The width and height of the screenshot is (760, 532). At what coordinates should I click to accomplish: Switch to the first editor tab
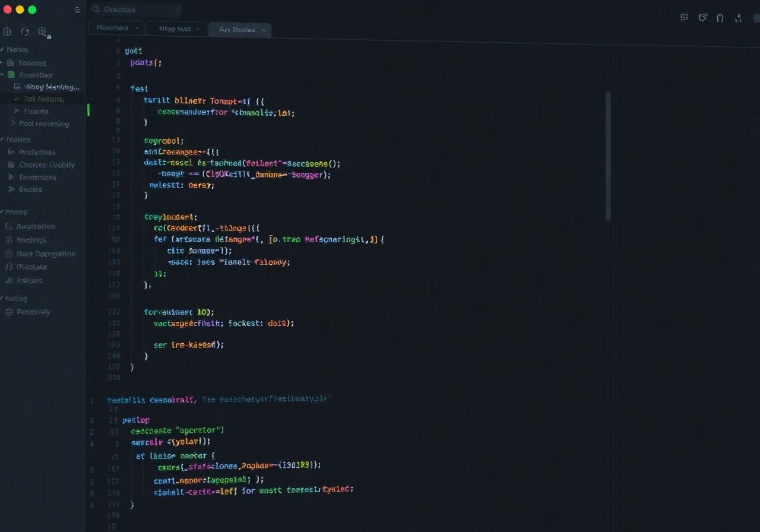(116, 28)
